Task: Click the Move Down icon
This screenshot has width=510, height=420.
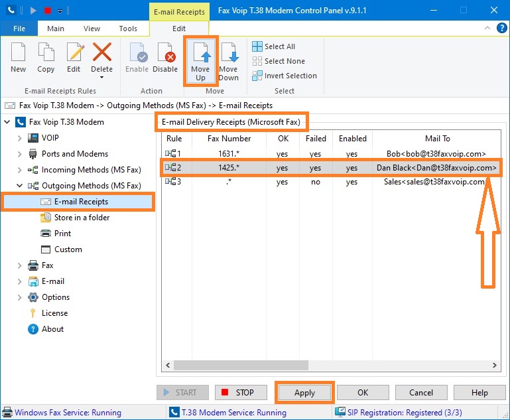Action: (x=229, y=52)
